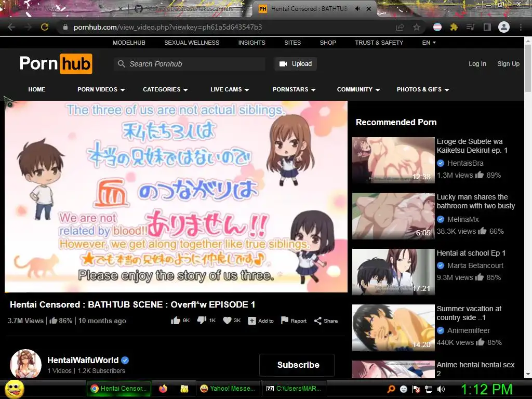Click the thumbs-down 1K dislike icon

coord(202,321)
